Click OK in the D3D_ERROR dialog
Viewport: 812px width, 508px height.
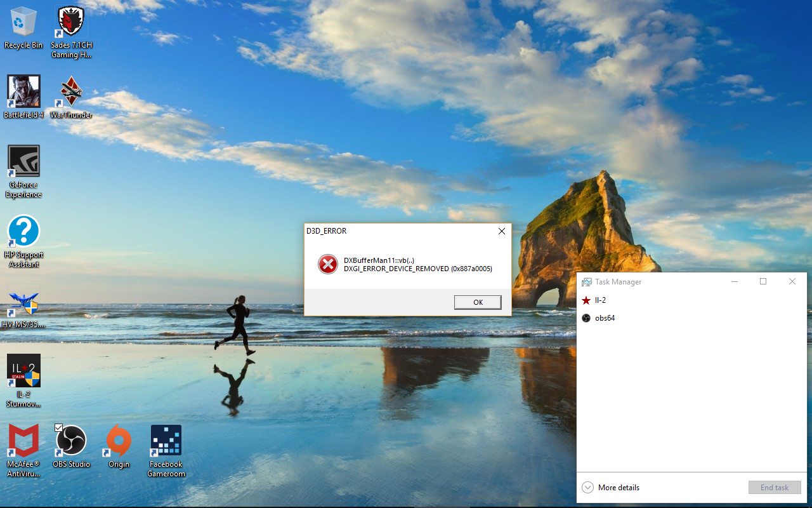[x=478, y=302]
